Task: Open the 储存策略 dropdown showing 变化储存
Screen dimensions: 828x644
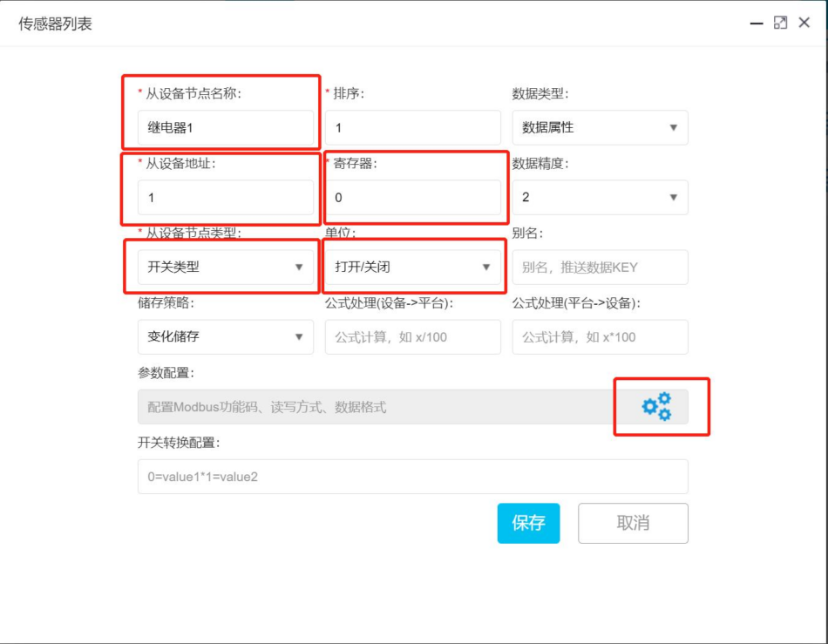Action: 226,336
